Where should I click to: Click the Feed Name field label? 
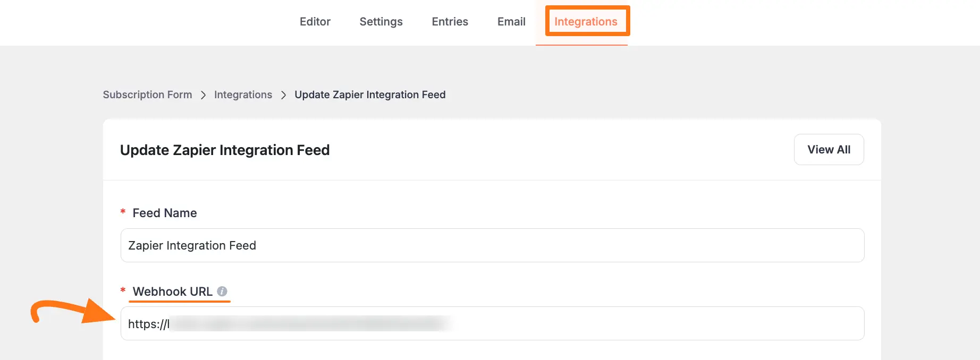[x=164, y=213]
